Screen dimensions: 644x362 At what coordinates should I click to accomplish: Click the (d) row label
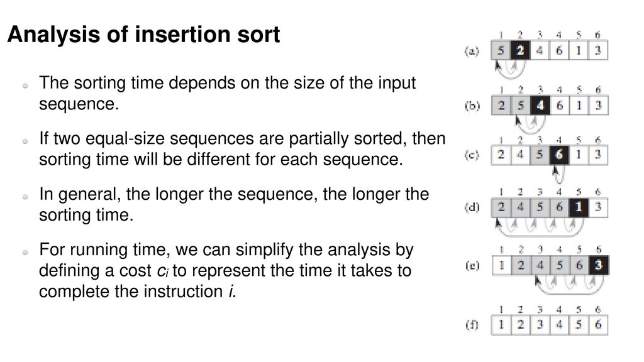point(472,207)
